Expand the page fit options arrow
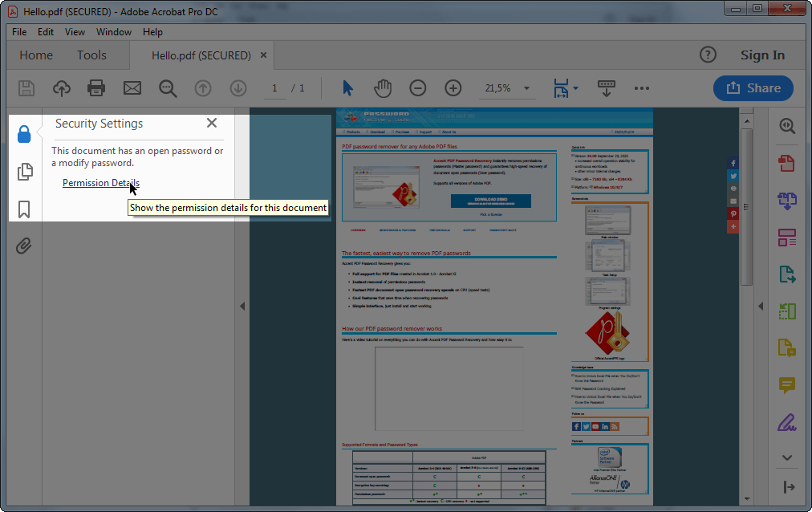 (575, 88)
